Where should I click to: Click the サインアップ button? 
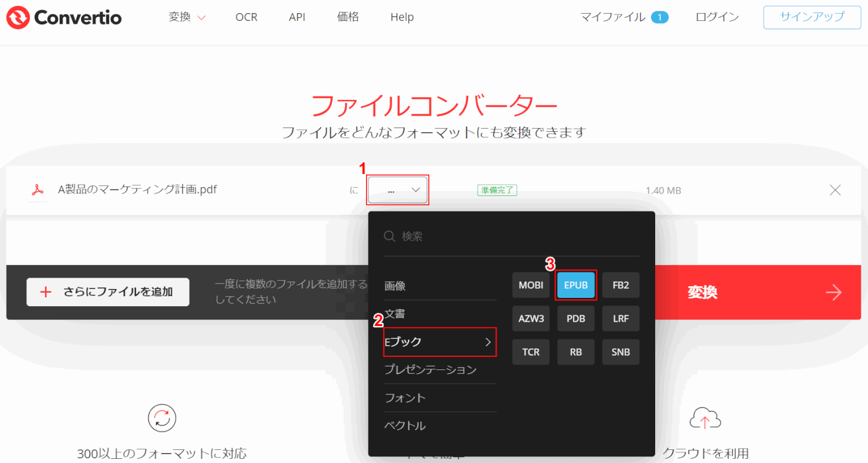812,17
